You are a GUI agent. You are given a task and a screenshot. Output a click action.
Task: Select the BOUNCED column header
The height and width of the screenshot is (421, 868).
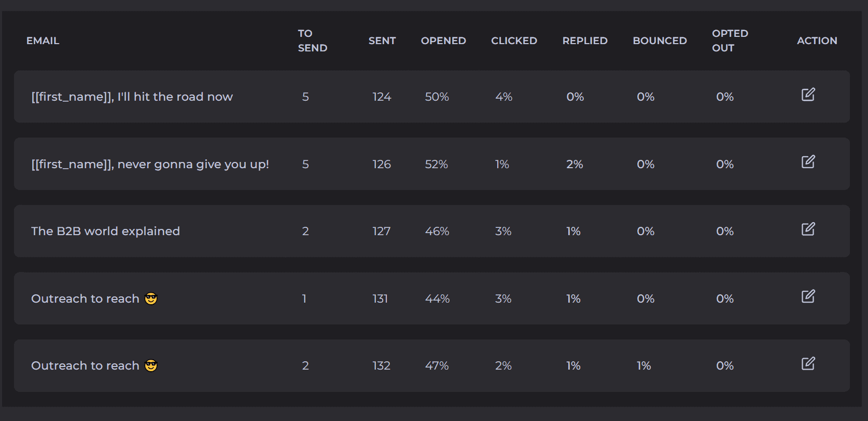(660, 40)
